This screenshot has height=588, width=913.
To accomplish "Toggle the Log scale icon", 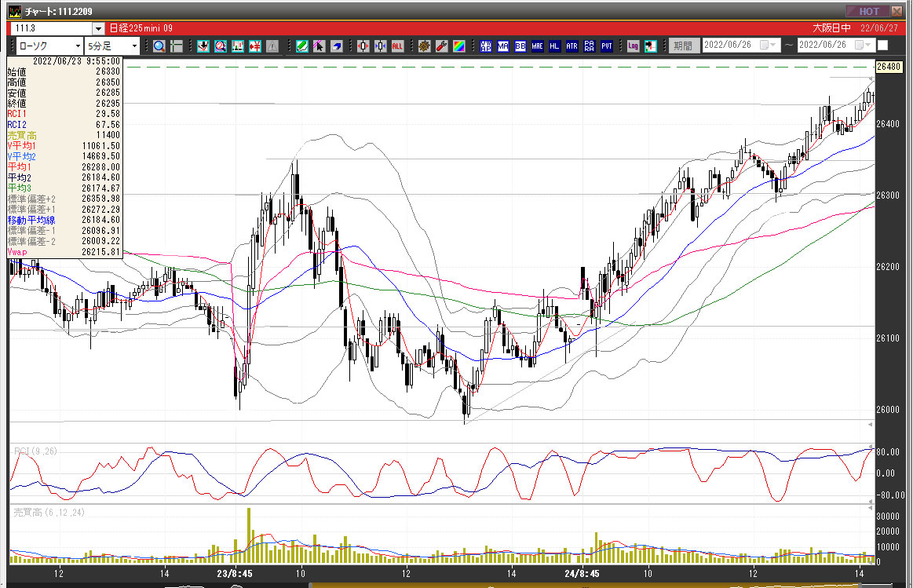I will click(633, 46).
